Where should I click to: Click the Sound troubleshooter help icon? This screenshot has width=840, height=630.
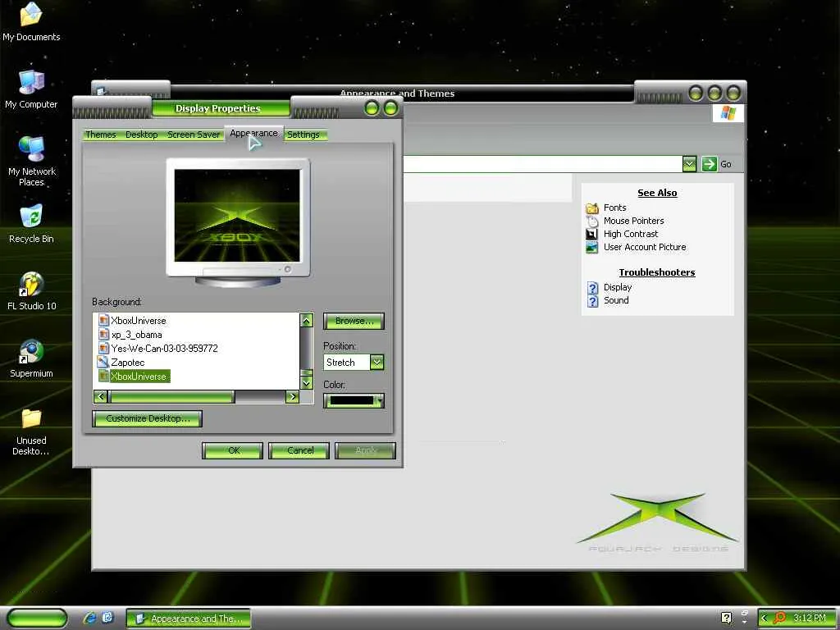592,300
